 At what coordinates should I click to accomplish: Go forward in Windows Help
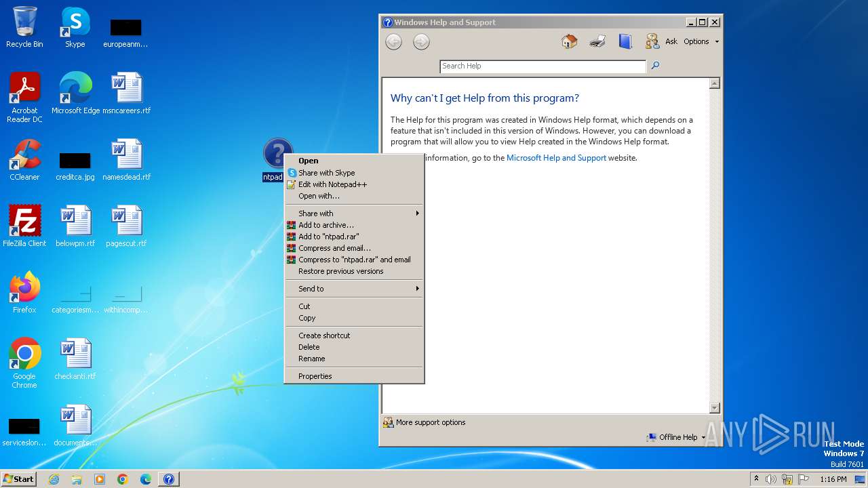click(x=421, y=42)
